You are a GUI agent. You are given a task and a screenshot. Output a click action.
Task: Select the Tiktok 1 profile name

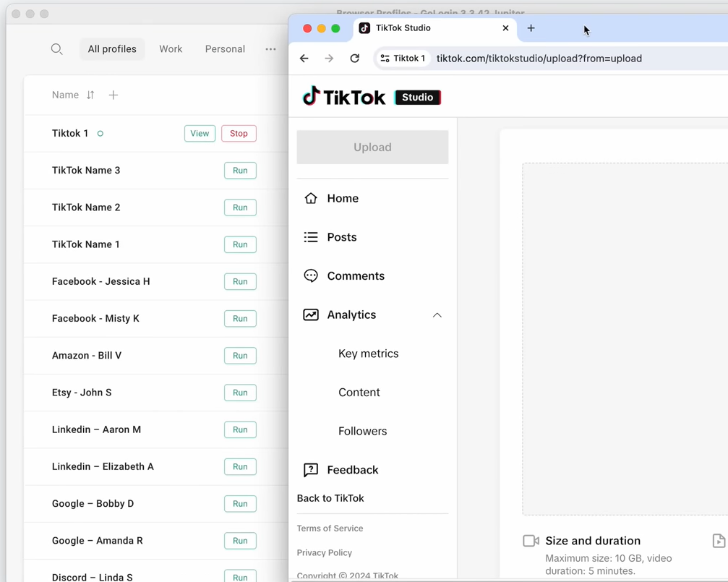[x=70, y=133]
